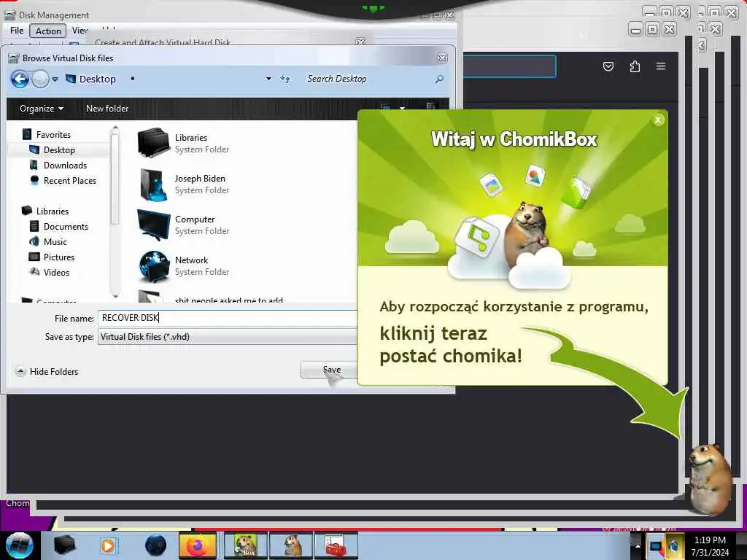The height and width of the screenshot is (560, 747).
Task: Click the magnifier search icon
Action: click(439, 79)
